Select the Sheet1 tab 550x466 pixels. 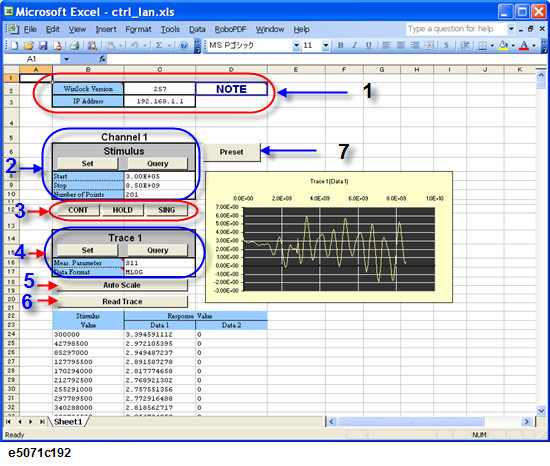click(68, 422)
